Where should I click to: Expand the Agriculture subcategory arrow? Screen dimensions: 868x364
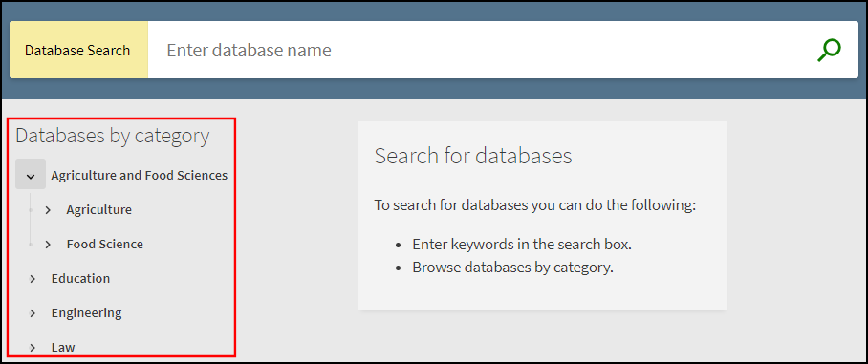pos(48,210)
